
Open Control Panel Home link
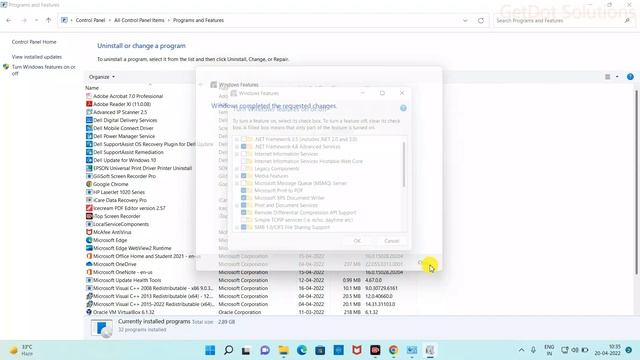coord(34,42)
